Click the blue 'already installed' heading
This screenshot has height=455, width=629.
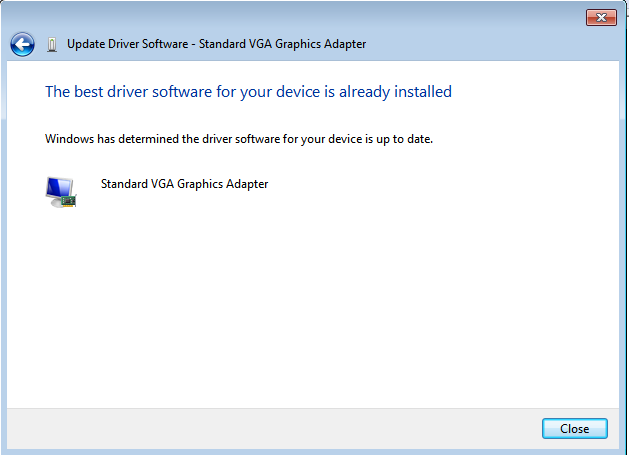pos(248,92)
